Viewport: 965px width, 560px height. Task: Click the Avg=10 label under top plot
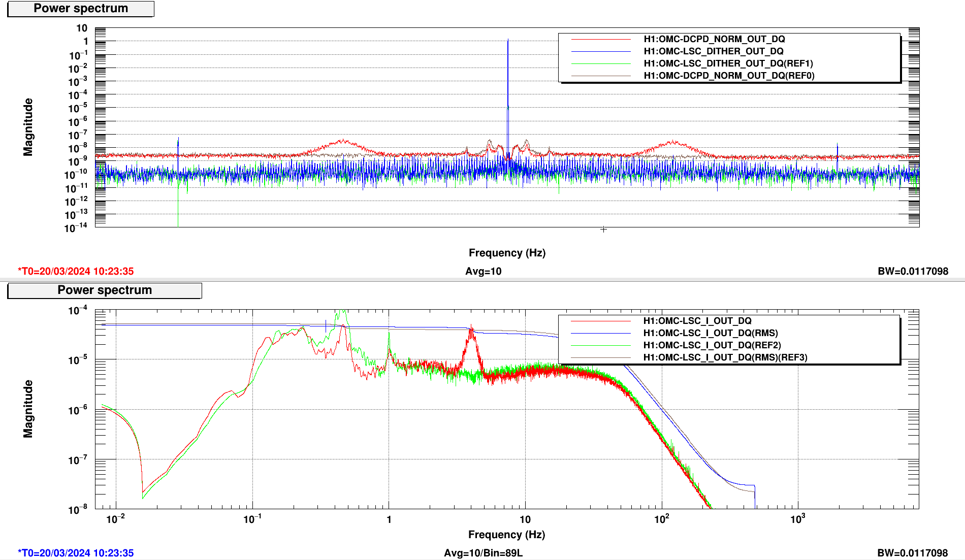[x=483, y=271]
